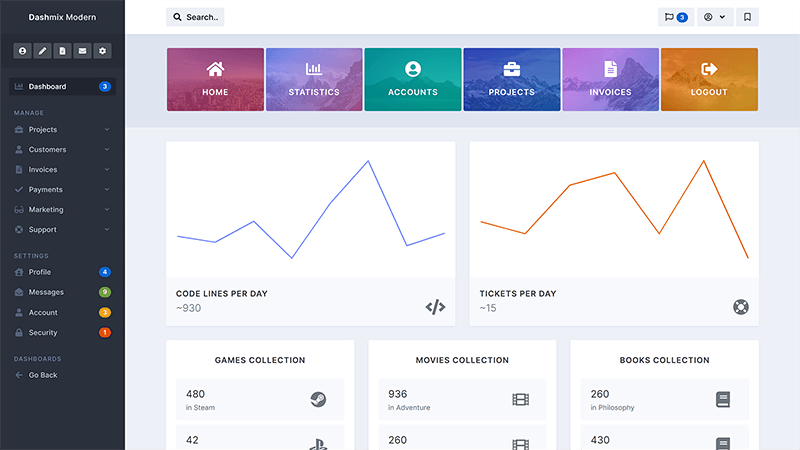Click the pencil edit icon in sidebar
This screenshot has height=450, width=800.
pos(42,51)
